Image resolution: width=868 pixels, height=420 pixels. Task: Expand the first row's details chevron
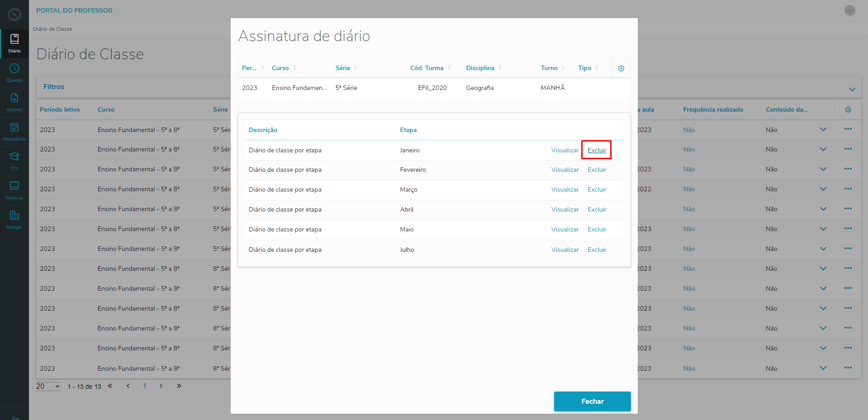tap(823, 129)
